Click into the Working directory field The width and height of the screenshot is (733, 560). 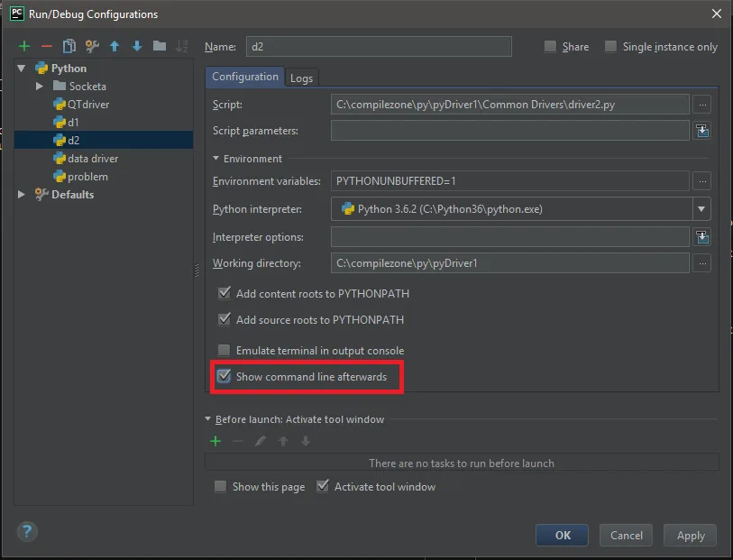pos(510,263)
